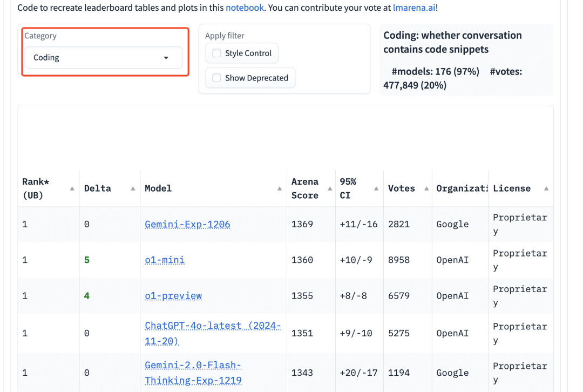Select confidence interval +10/-9
The height and width of the screenshot is (392, 583).
point(356,260)
